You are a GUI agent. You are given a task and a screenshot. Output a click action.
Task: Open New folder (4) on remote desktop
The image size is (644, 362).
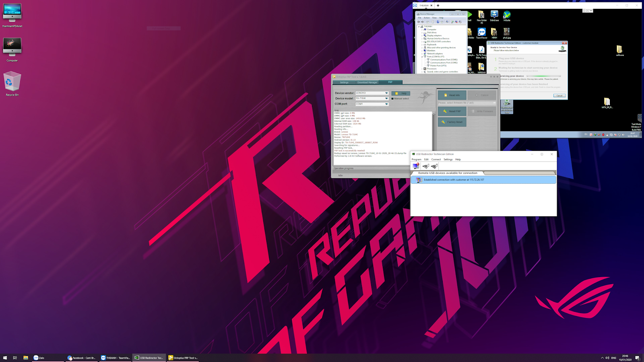tap(482, 17)
